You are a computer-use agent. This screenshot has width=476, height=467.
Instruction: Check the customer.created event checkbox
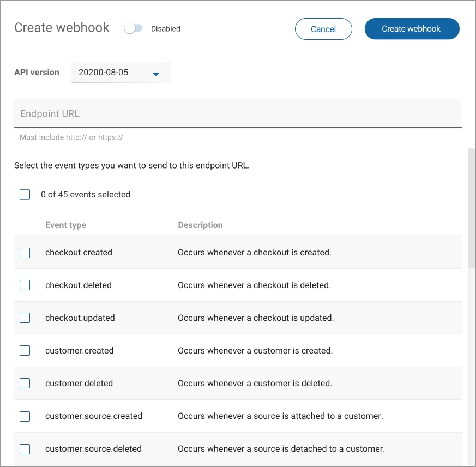tap(25, 350)
